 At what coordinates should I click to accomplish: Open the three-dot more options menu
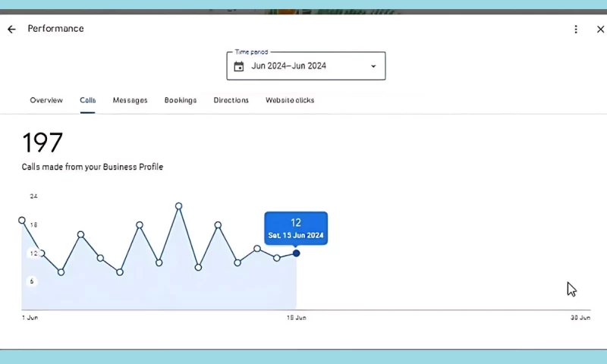576,30
